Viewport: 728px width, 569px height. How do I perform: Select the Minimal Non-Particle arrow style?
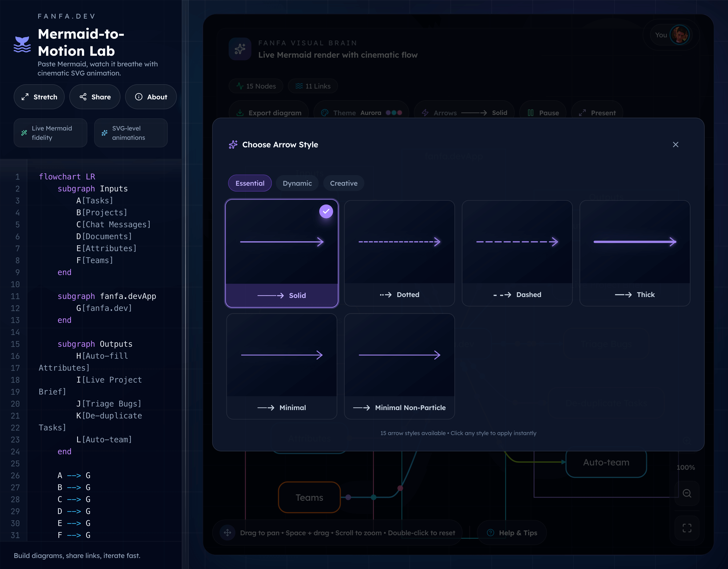pos(399,366)
